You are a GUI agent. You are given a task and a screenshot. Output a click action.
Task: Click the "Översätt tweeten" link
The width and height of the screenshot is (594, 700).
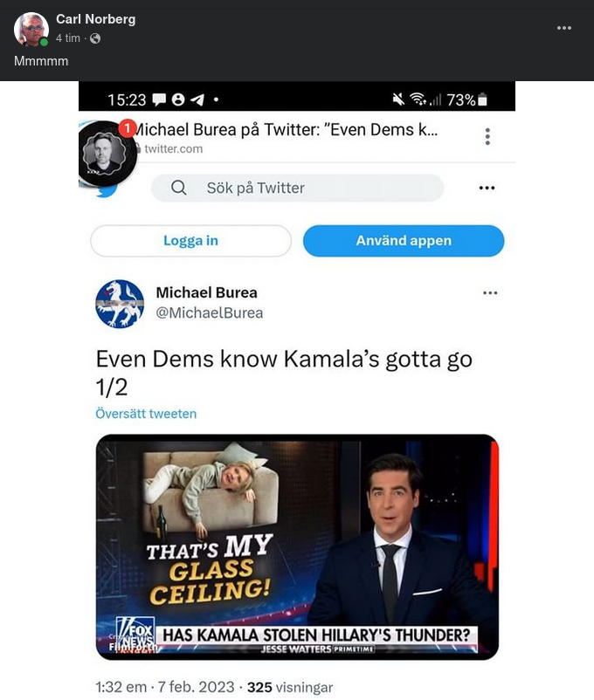click(x=146, y=414)
